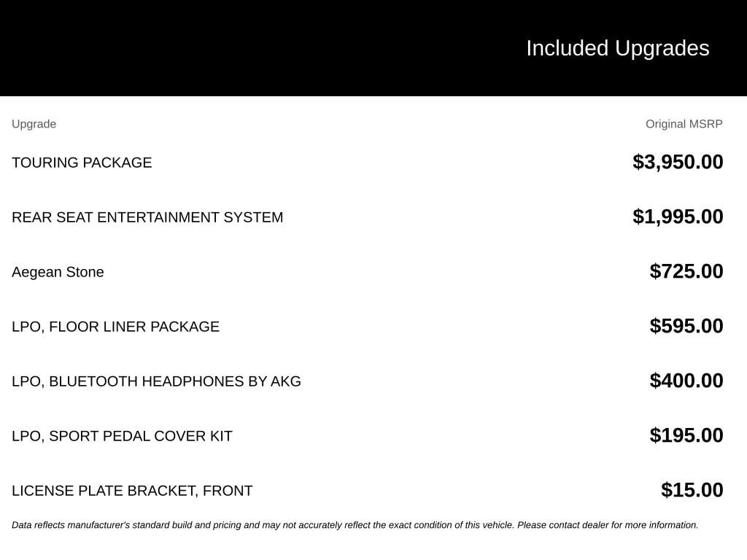The width and height of the screenshot is (747, 560).
Task: Click the Included Upgrades header title
Action: (x=617, y=49)
